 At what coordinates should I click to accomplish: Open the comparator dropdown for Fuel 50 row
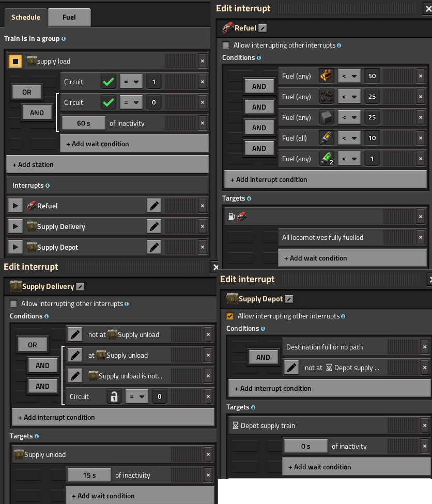click(349, 76)
